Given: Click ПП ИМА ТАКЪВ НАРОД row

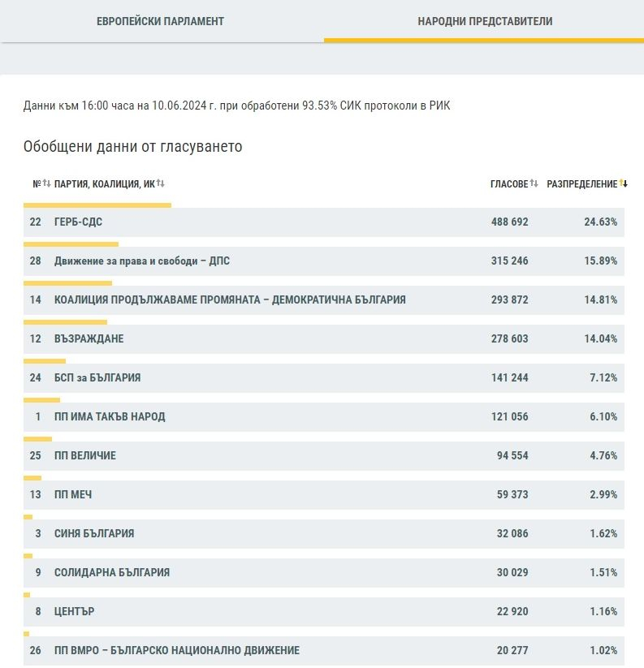Looking at the screenshot, I should coord(324,416).
